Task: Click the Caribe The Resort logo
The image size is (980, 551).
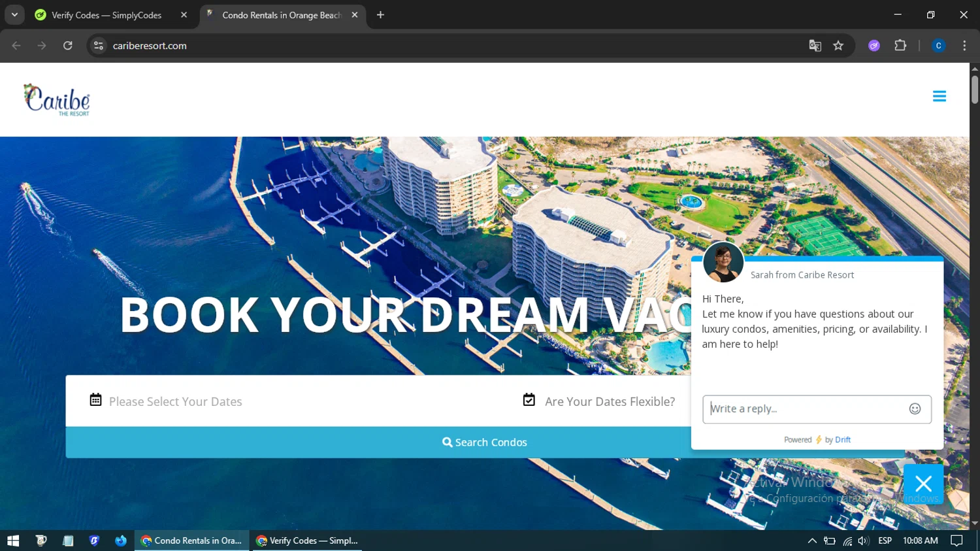Action: 57,100
